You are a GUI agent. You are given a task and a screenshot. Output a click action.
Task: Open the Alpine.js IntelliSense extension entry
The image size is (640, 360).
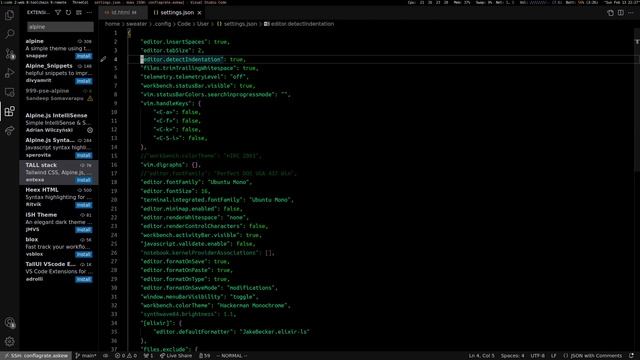pos(59,123)
